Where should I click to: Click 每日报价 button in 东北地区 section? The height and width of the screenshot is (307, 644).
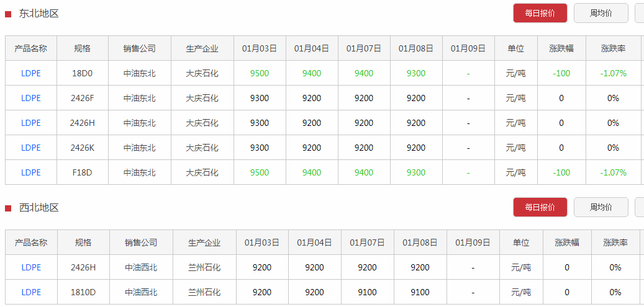coord(540,13)
